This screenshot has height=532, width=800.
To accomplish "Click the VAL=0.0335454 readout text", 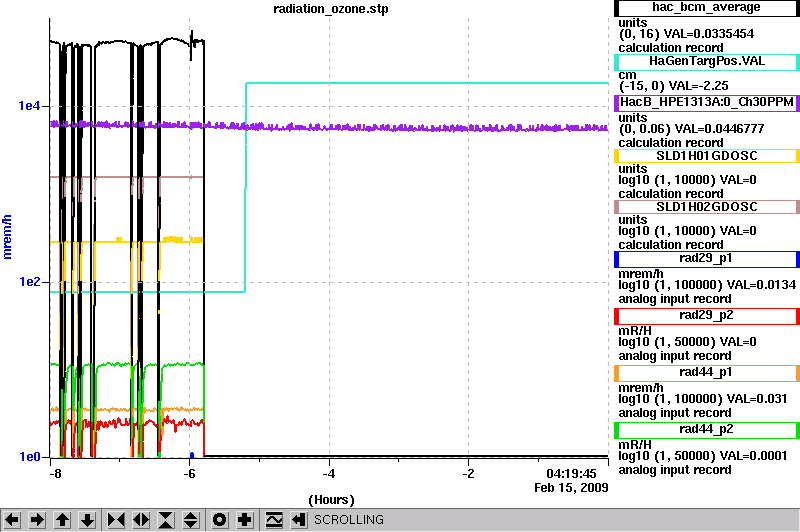I will click(x=708, y=34).
